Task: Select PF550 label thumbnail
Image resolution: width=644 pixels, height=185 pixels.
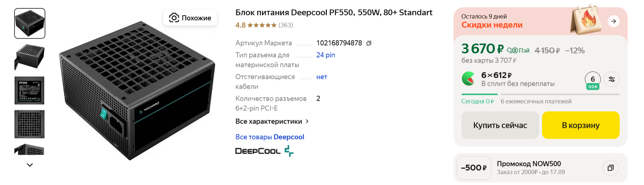Action: [x=30, y=91]
